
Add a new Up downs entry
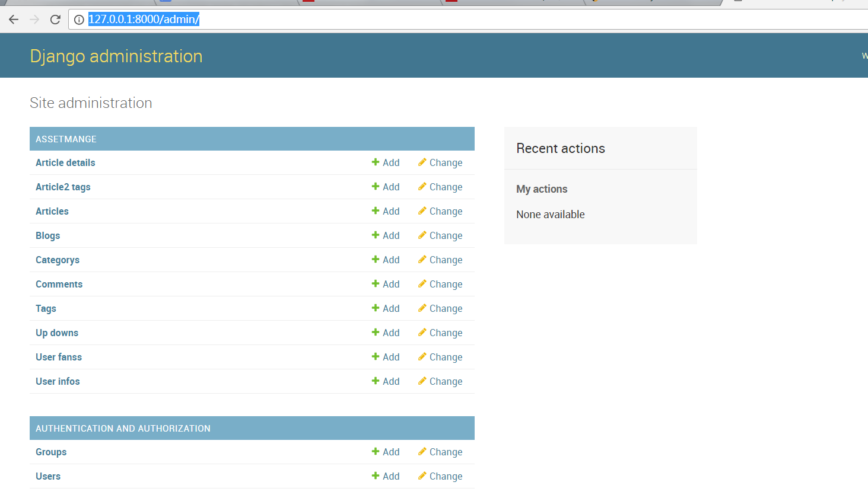[x=386, y=333]
